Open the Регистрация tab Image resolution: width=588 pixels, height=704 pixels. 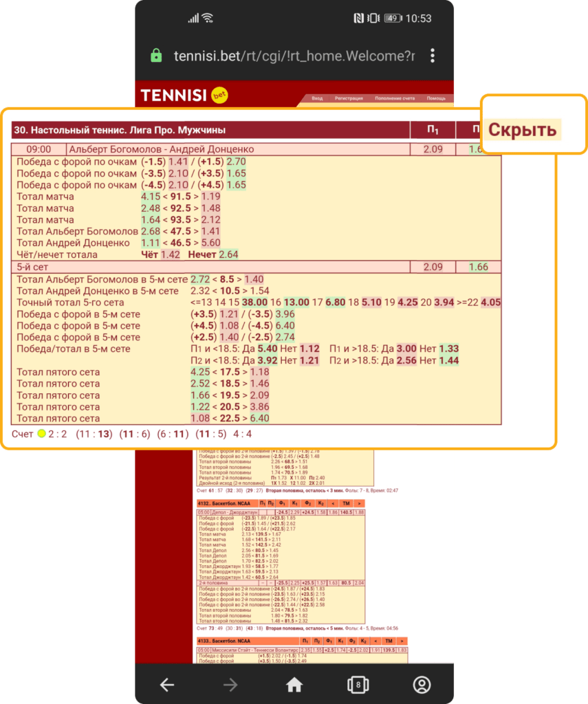(x=349, y=98)
